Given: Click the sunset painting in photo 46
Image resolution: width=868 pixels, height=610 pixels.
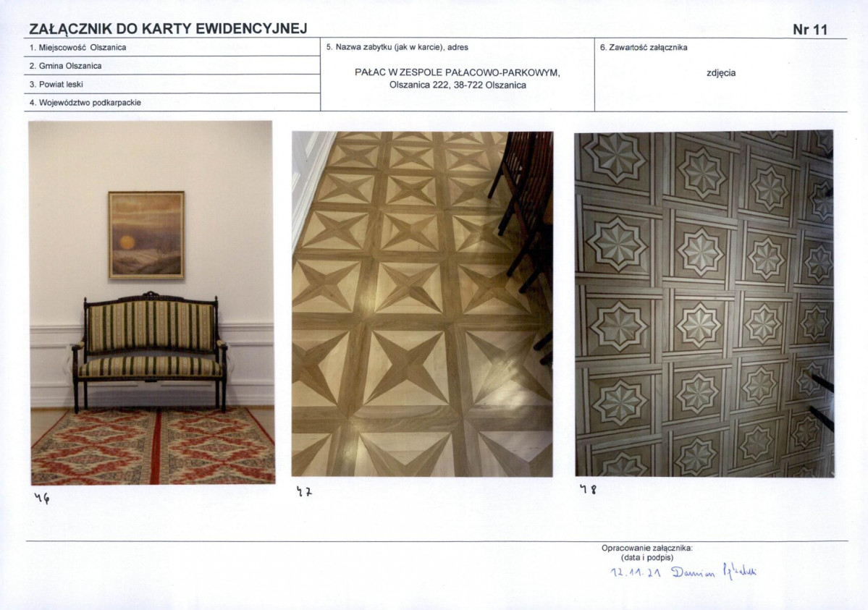Looking at the screenshot, I should click(146, 234).
